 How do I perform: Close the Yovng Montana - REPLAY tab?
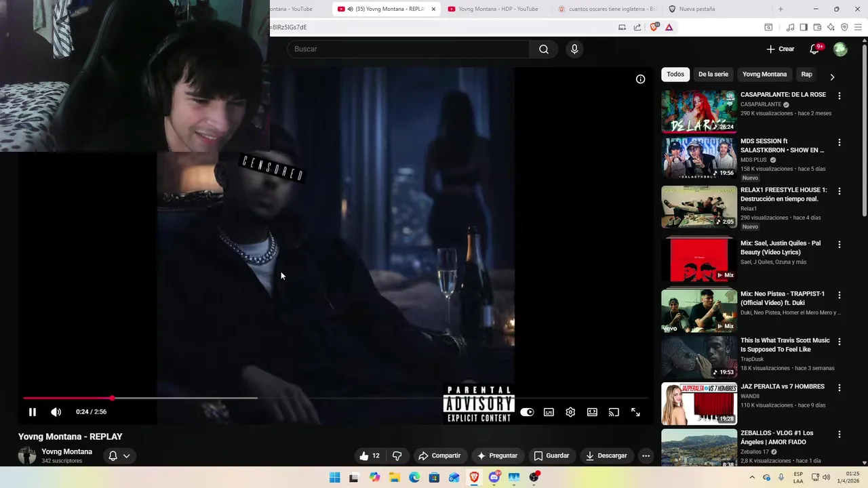(x=433, y=9)
